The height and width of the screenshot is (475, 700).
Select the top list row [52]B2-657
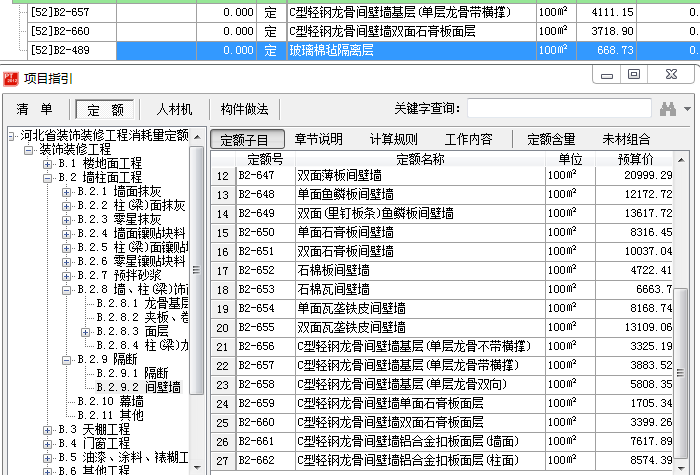[363, 12]
